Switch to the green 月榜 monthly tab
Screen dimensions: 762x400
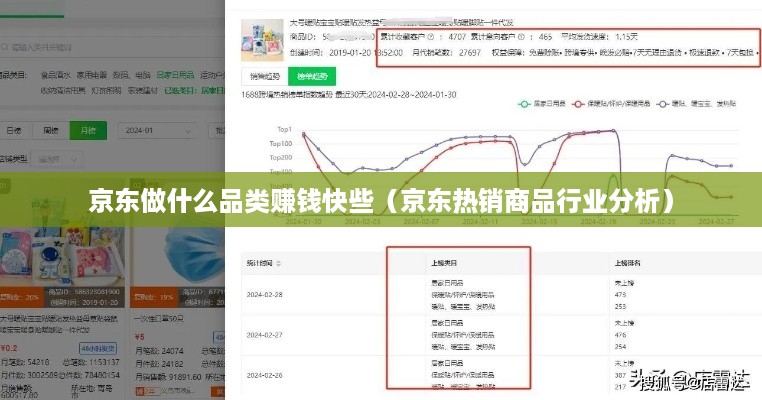[88, 131]
